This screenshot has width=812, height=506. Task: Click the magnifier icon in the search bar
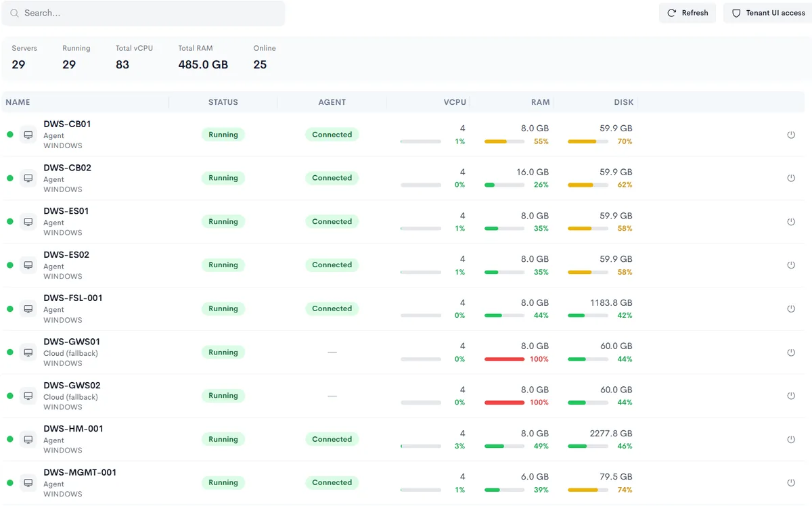pyautogui.click(x=14, y=13)
